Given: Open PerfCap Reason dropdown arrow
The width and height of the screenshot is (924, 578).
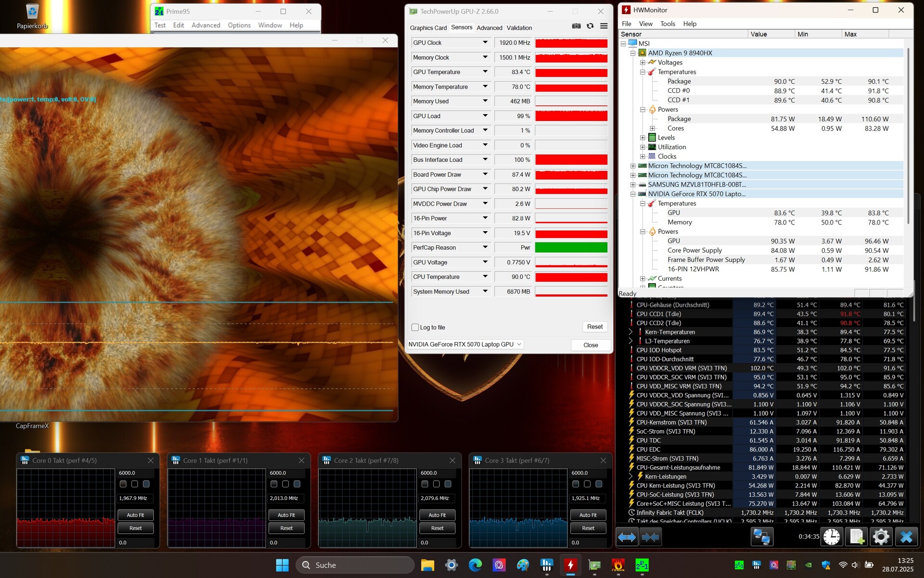Looking at the screenshot, I should (485, 248).
